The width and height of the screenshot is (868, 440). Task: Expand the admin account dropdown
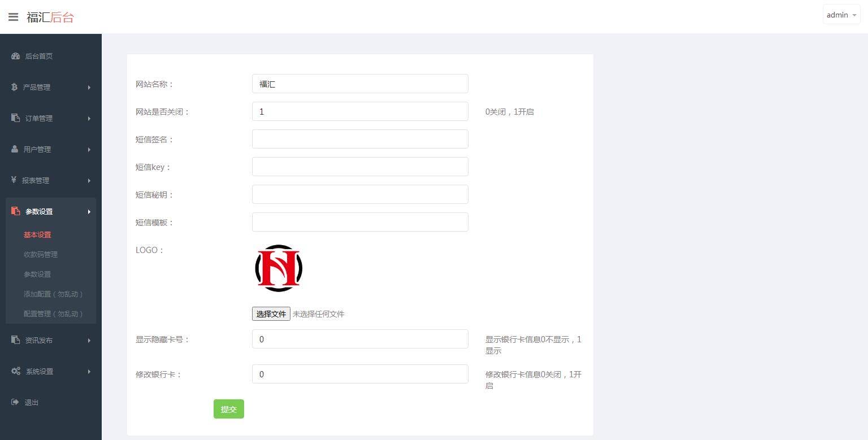[841, 15]
